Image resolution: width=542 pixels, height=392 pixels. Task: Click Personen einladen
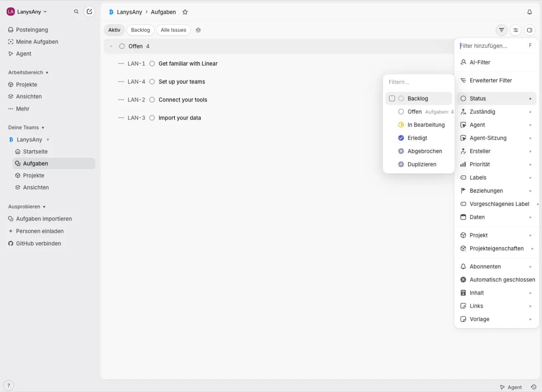40,231
